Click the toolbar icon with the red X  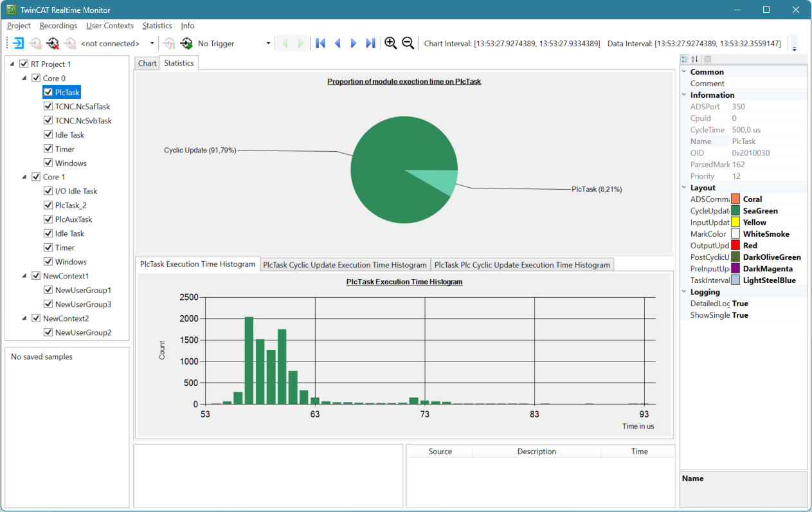[x=53, y=43]
